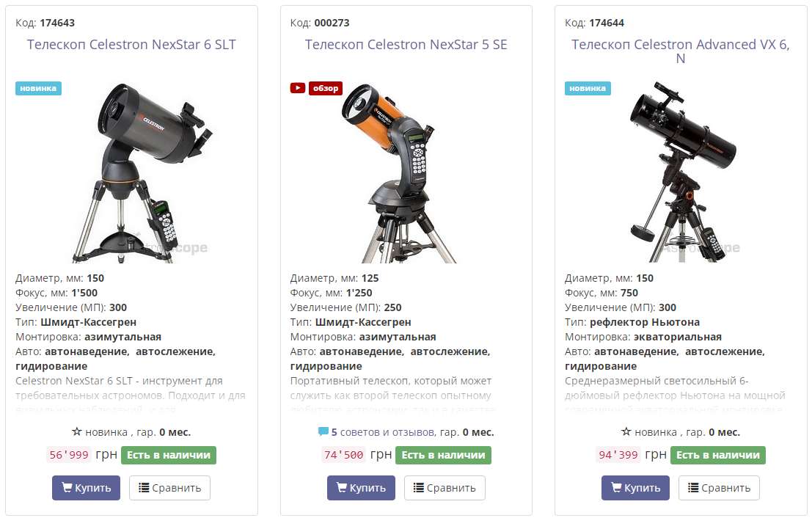Buy the Advanced VX 6 telescope
This screenshot has width=812, height=518.
click(x=635, y=487)
